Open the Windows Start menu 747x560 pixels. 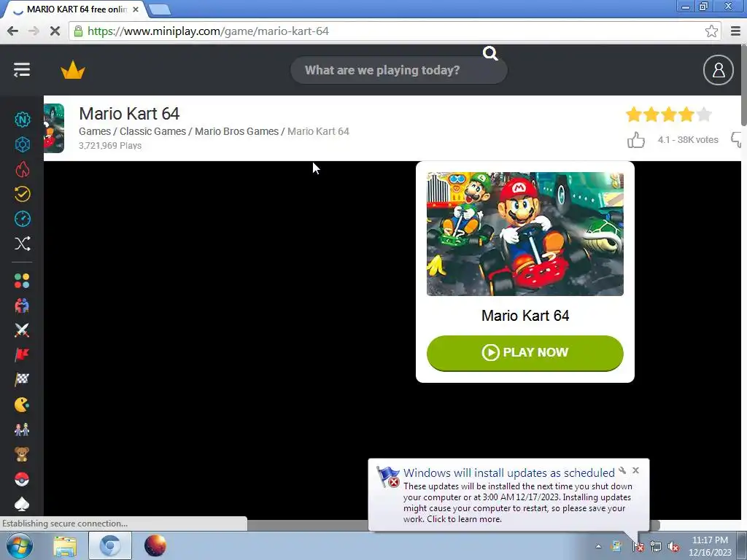tap(20, 545)
